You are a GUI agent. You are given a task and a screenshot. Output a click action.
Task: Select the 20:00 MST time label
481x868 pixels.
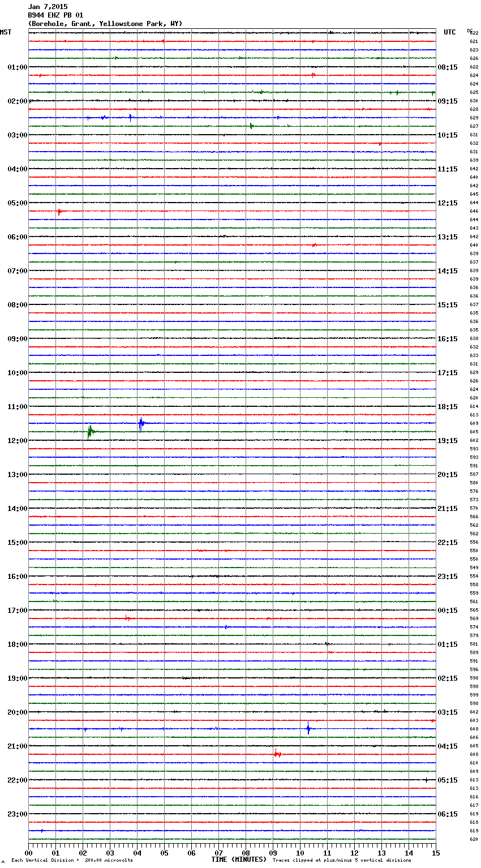[17, 712]
